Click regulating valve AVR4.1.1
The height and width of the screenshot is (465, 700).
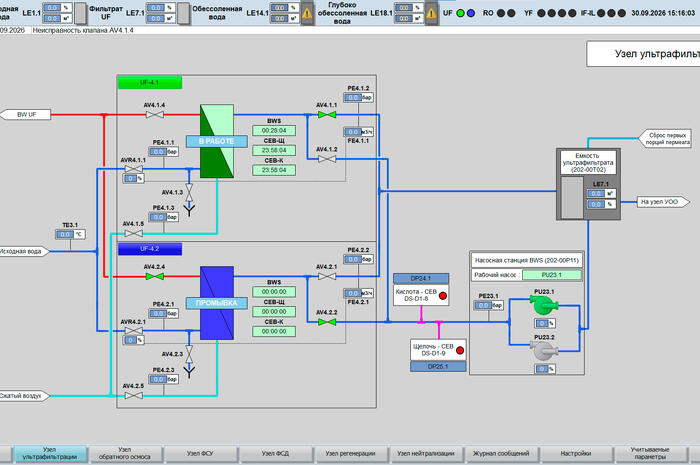coord(133,169)
